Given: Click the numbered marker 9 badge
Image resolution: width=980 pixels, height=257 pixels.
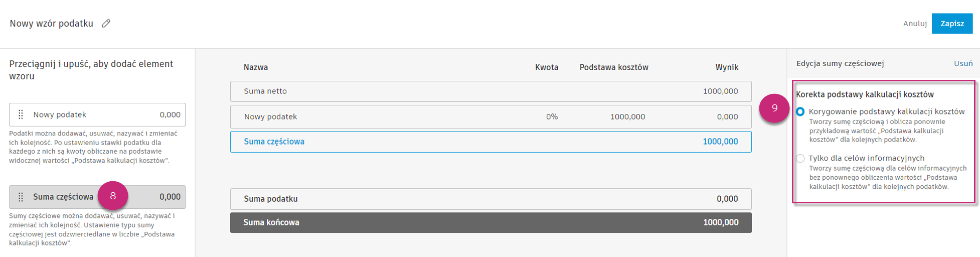Looking at the screenshot, I should (x=774, y=108).
